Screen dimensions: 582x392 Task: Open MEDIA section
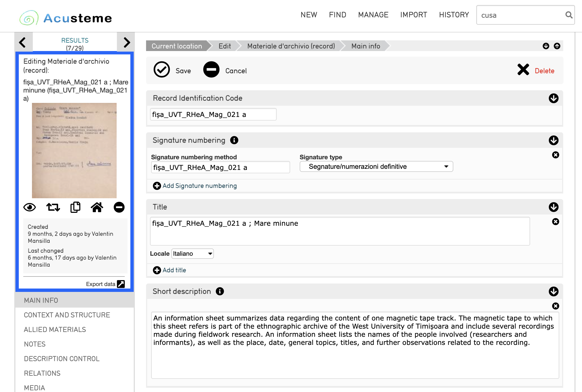click(x=34, y=388)
